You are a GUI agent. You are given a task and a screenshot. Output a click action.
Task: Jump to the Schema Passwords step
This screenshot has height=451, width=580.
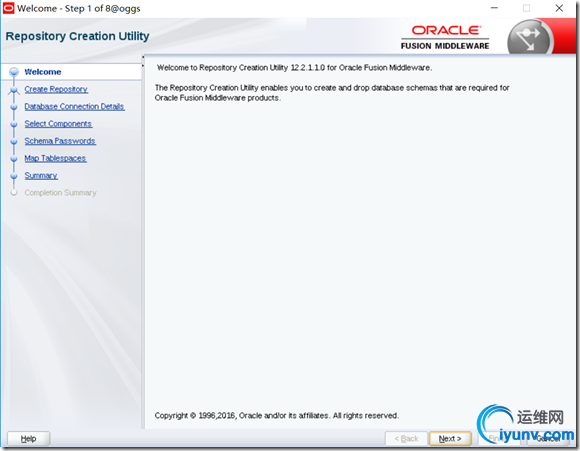coord(60,141)
